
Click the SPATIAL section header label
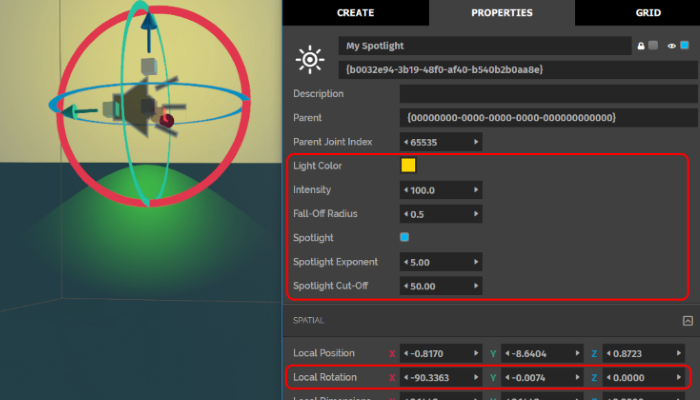(308, 321)
